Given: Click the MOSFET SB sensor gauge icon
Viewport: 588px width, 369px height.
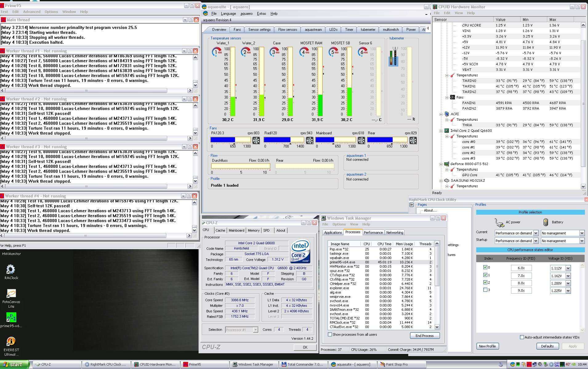Looking at the screenshot, I should coord(333,52).
